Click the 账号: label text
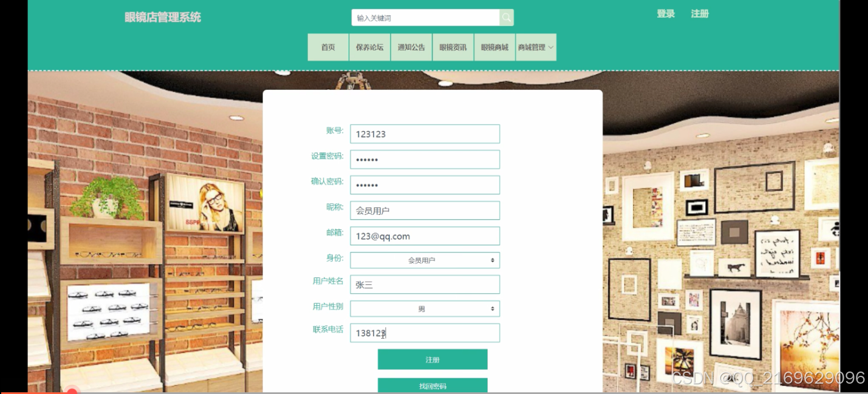868x394 pixels. coord(335,131)
